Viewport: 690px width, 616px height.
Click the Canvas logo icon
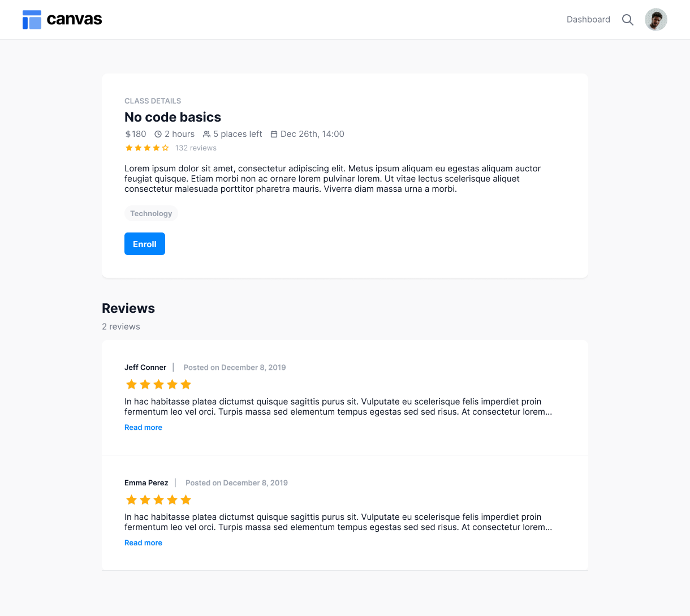pyautogui.click(x=32, y=20)
